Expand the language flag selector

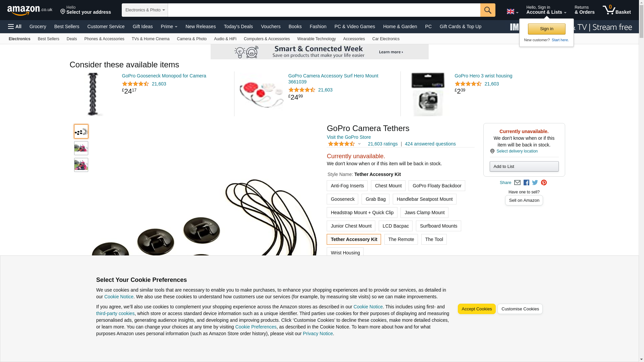point(513,12)
